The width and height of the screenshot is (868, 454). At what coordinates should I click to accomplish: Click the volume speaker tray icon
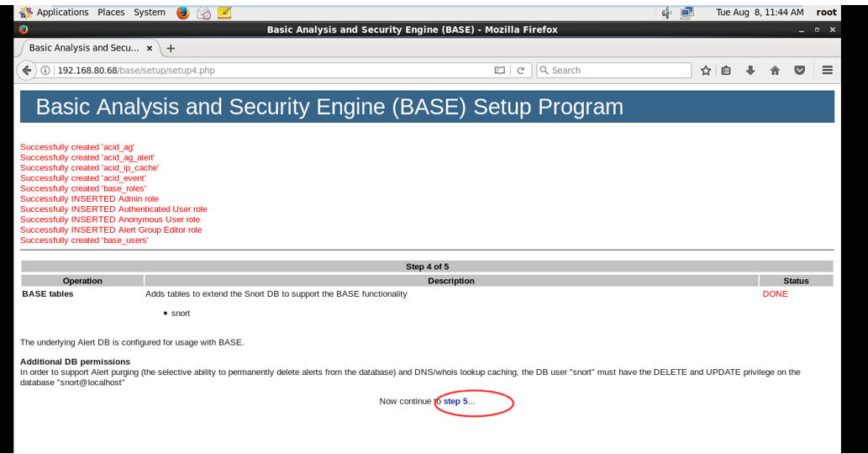click(x=666, y=12)
